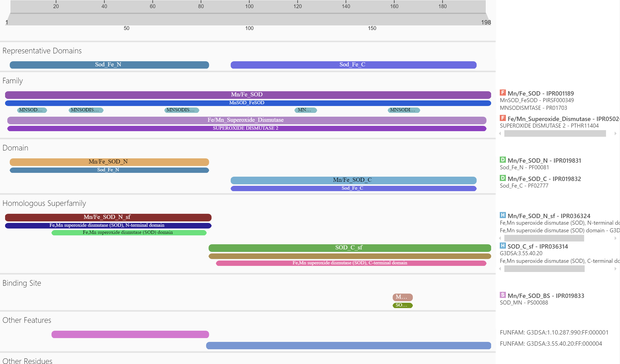Select the green SOD_C_sf superfamily bar
Screen dimensions: 620x364
(x=350, y=248)
